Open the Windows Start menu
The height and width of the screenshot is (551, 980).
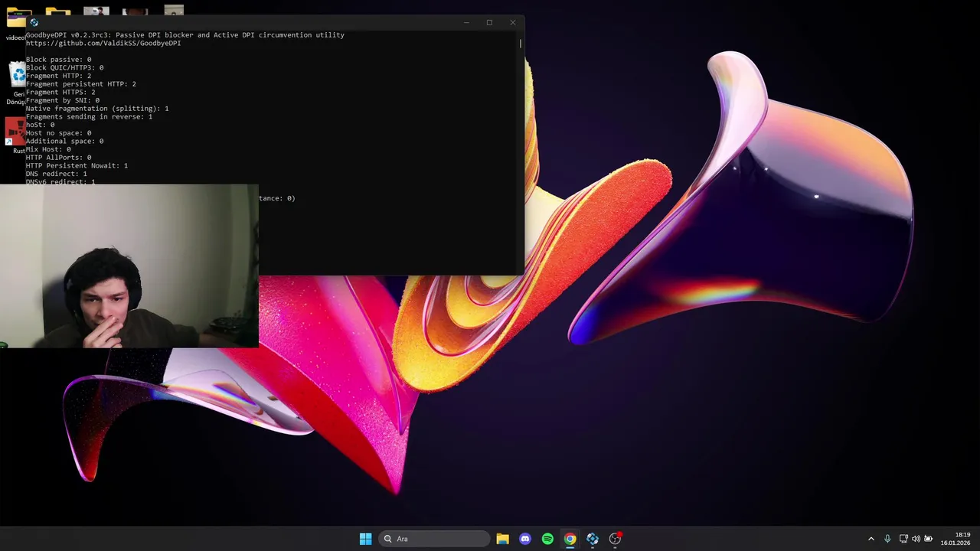coord(366,539)
